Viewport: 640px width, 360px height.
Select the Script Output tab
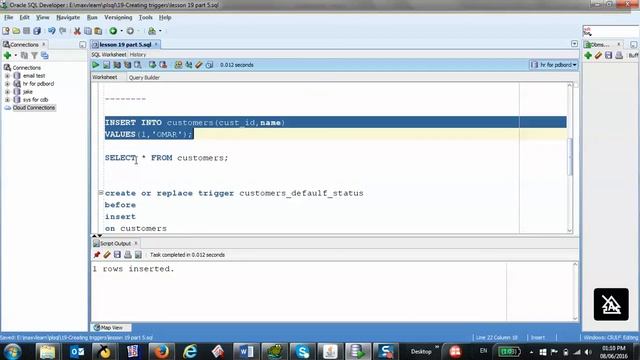tap(115, 243)
